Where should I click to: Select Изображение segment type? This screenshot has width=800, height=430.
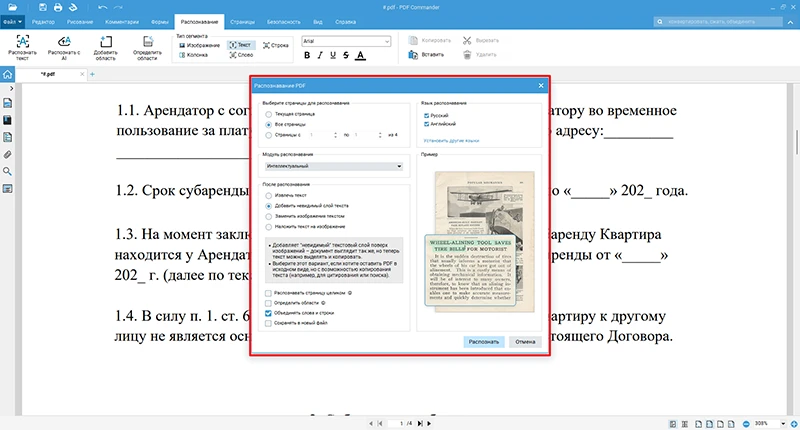tap(199, 45)
